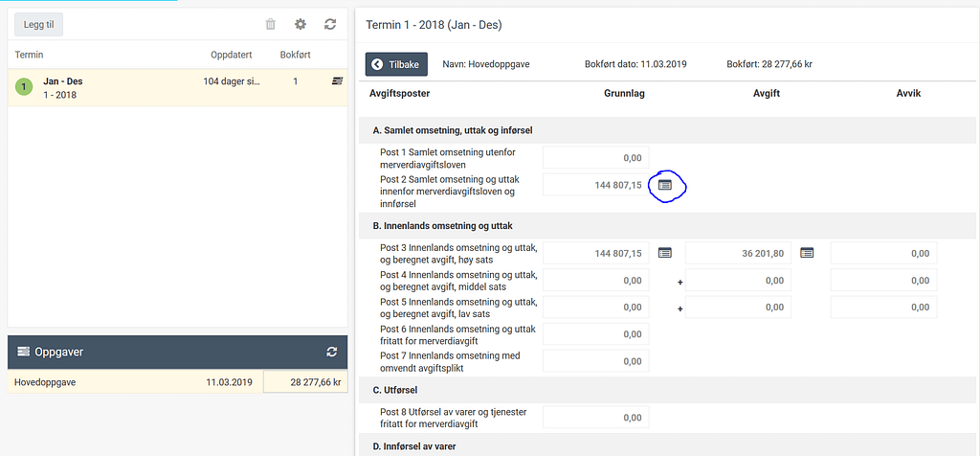This screenshot has height=456, width=980.
Task: Click the Post 5 avgift input field
Action: click(738, 308)
